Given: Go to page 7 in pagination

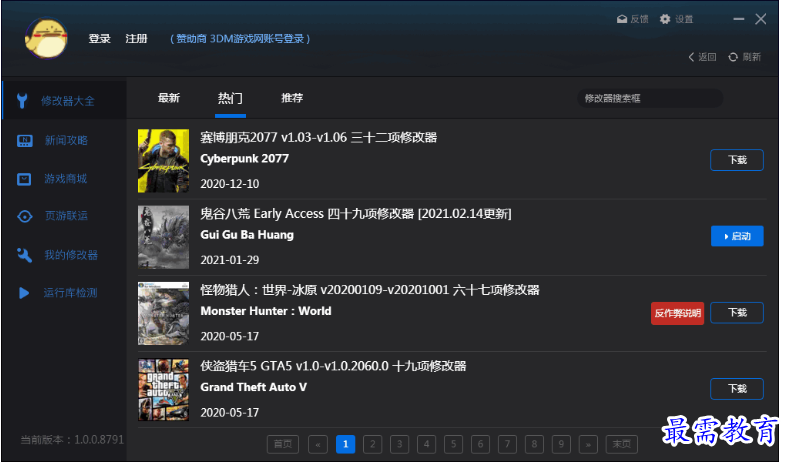Looking at the screenshot, I should (507, 444).
